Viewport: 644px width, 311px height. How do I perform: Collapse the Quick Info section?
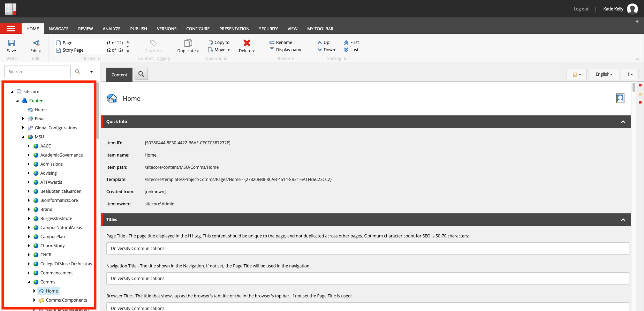pos(623,122)
